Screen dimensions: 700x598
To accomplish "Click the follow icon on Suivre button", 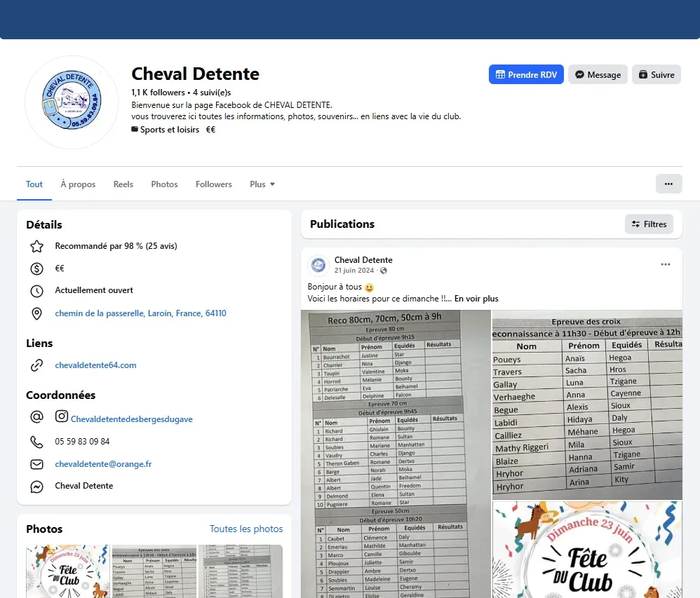I will [x=643, y=74].
